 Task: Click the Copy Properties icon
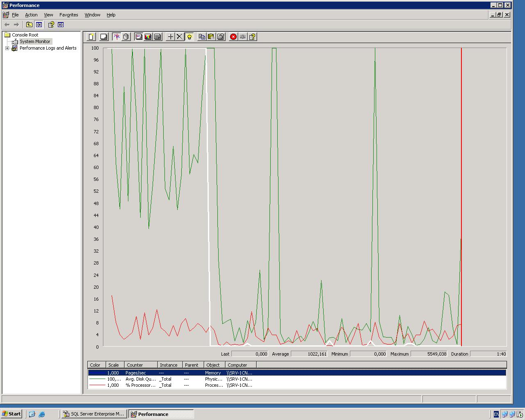tap(202, 37)
